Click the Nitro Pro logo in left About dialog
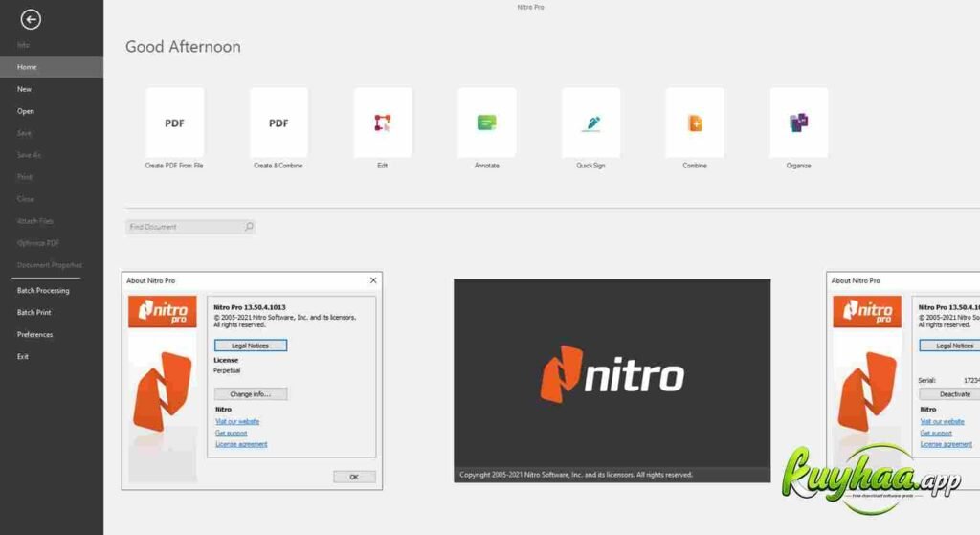This screenshot has width=980, height=535. (x=163, y=312)
